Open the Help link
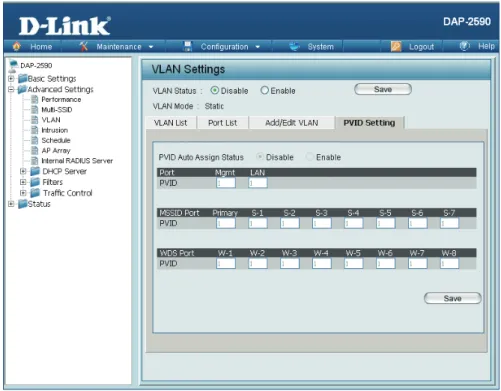The width and height of the screenshot is (501, 391). click(486, 46)
